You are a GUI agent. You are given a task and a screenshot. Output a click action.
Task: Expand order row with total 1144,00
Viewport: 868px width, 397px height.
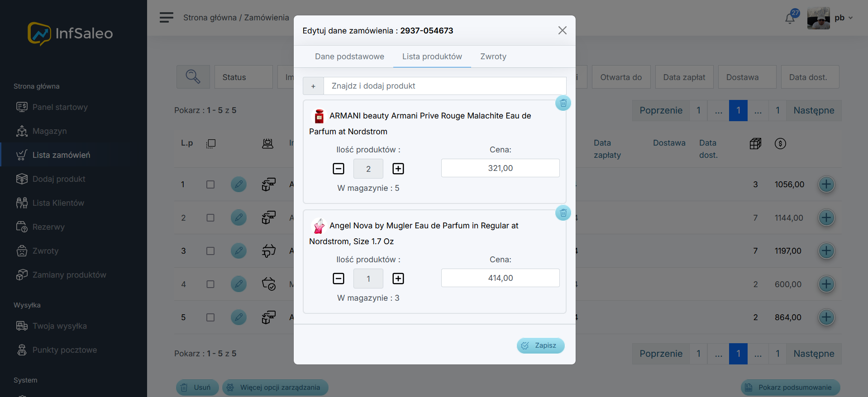(x=826, y=218)
